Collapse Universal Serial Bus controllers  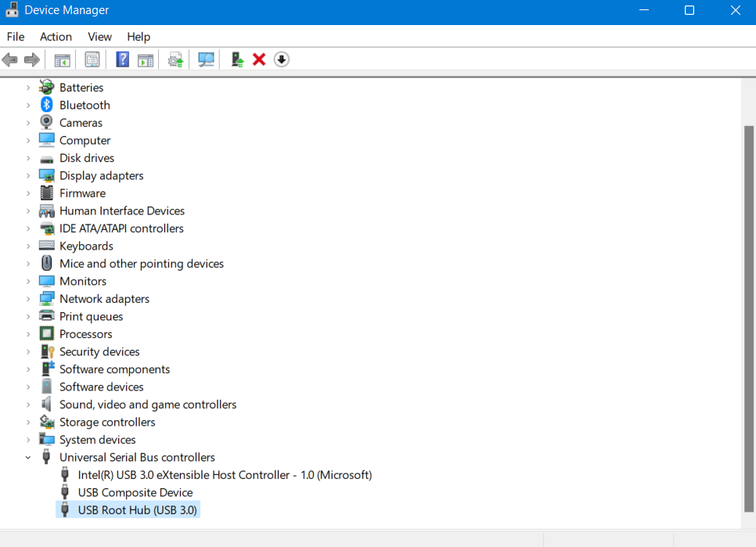[28, 457]
